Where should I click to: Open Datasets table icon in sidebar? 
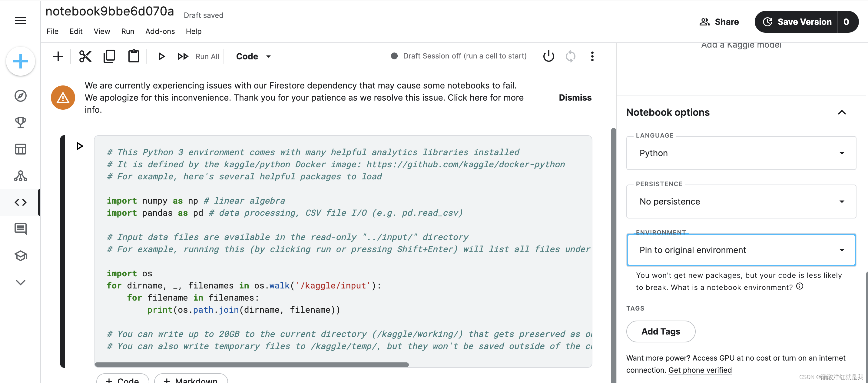21,149
